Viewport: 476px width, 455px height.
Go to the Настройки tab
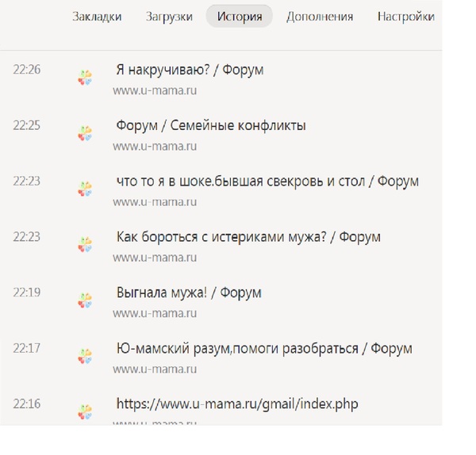click(405, 16)
